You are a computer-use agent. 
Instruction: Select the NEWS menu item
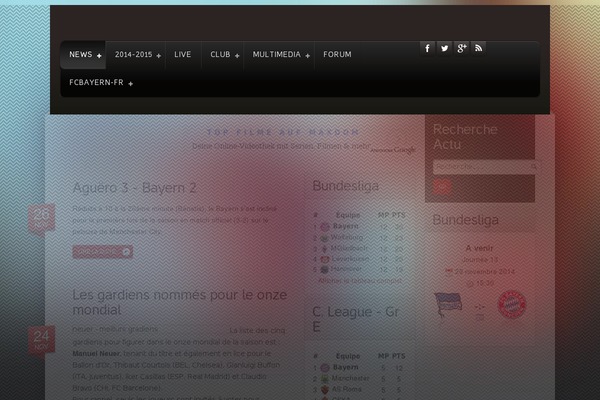pyautogui.click(x=83, y=55)
